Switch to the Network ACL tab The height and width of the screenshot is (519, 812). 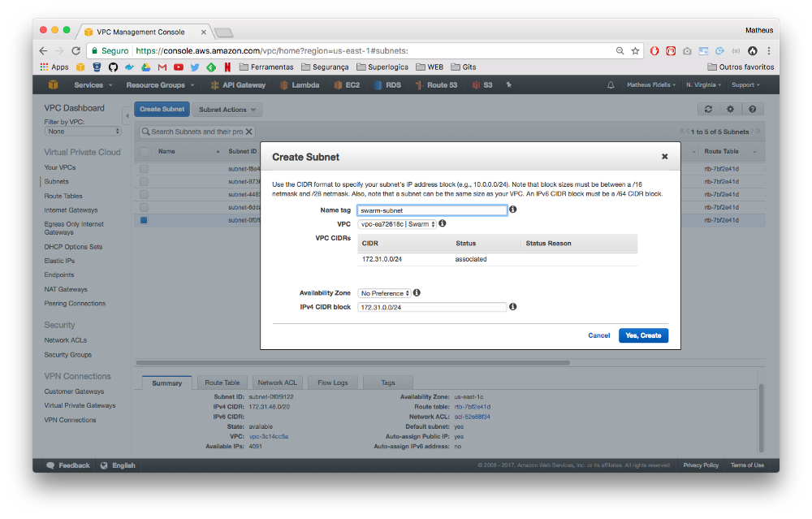(x=278, y=383)
